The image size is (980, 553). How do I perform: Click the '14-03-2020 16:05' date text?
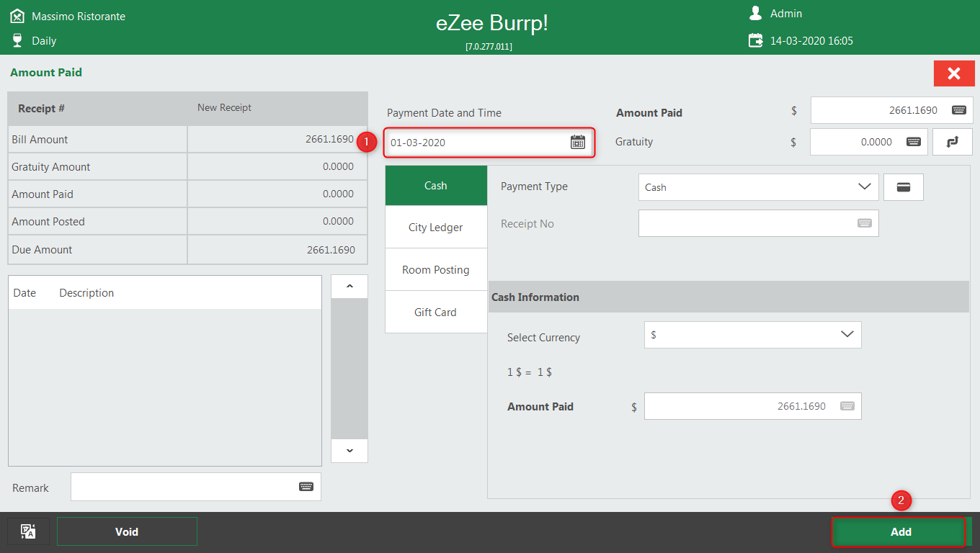[811, 41]
